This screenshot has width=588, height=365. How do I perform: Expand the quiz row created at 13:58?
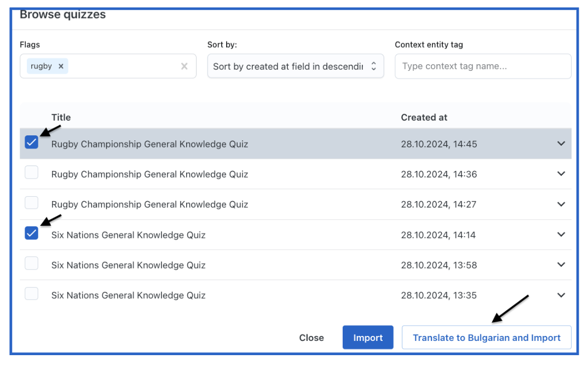[x=561, y=265]
